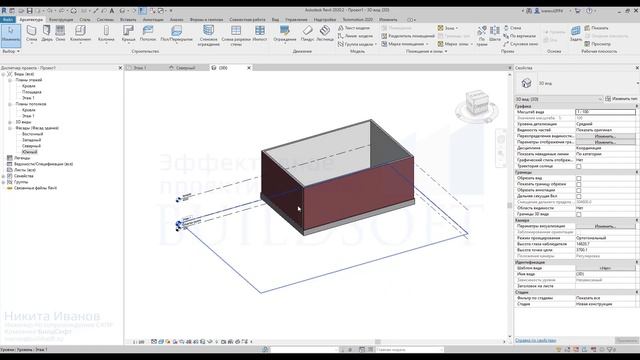This screenshot has height=360, width=640.
Task: Select the Ограждение (Railing) tool
Action: pyautogui.click(x=284, y=33)
